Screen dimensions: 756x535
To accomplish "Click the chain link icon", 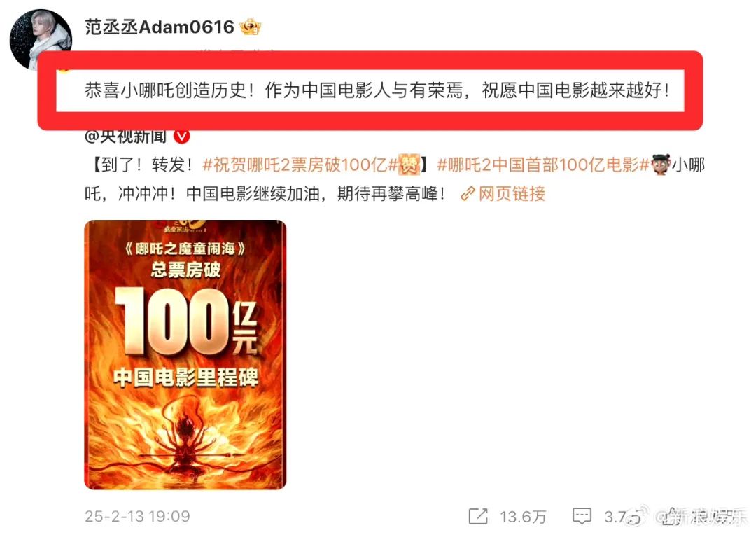I will (467, 194).
